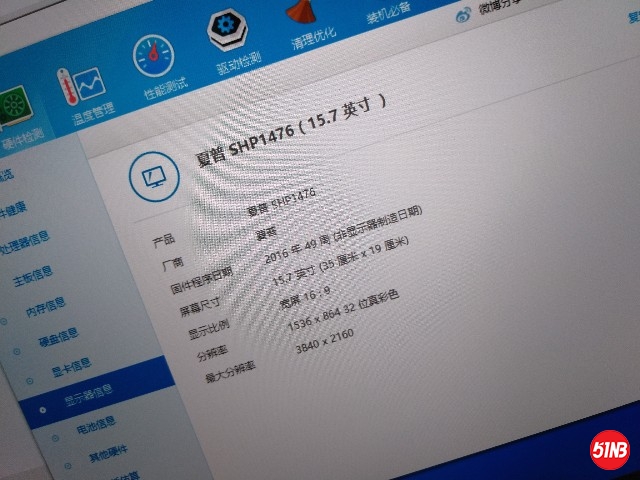Click the value 3840 x 2160
The image size is (640, 480).
click(x=325, y=341)
